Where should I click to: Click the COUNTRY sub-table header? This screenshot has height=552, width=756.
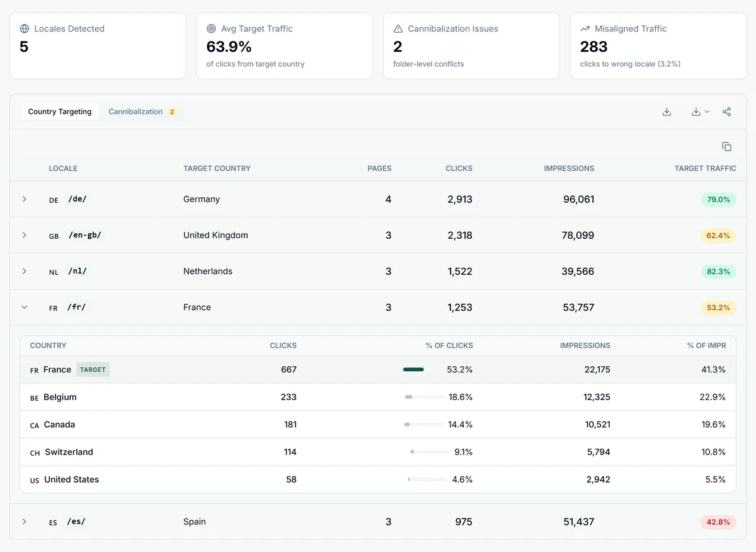[x=48, y=345]
